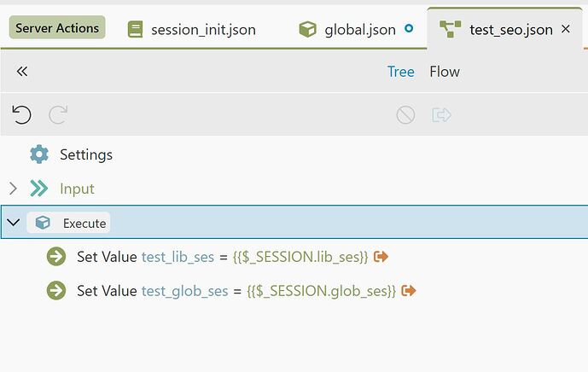Close the test_seo.json tab
This screenshot has width=588, height=372.
pos(566,29)
